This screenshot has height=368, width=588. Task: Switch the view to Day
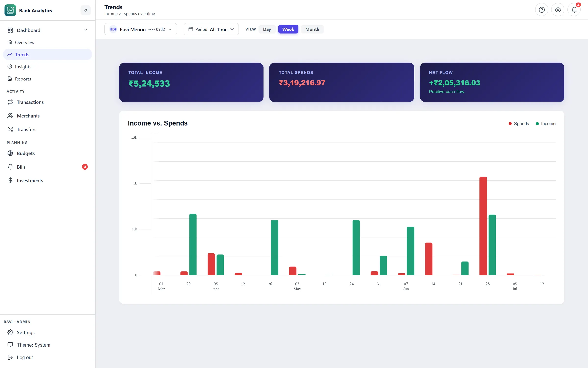[x=267, y=29]
